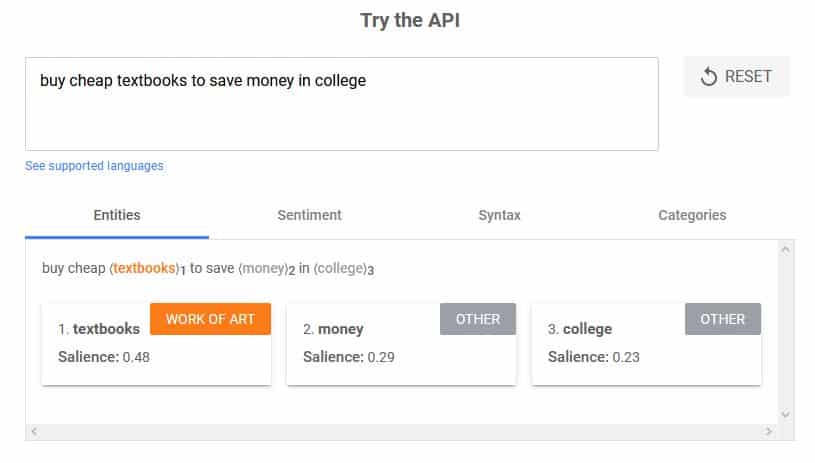Click the money entity in annotated sentence
This screenshot has height=463, width=815.
pos(263,268)
